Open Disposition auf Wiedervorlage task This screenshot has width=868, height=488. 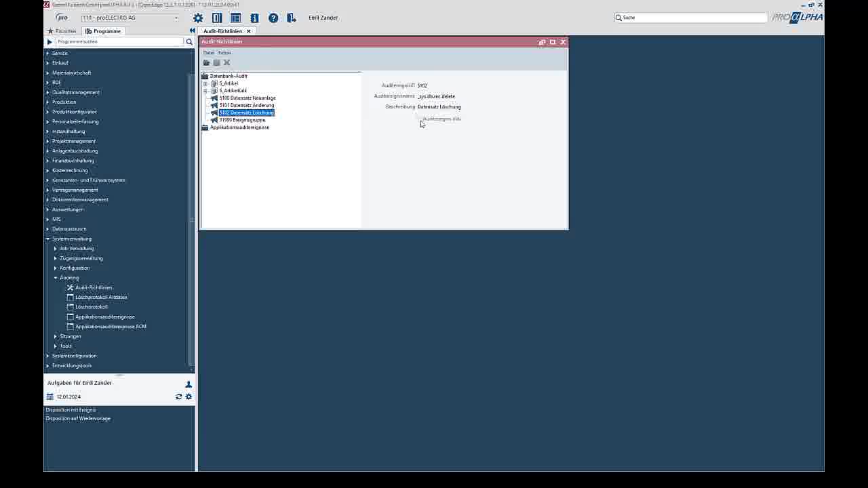78,419
